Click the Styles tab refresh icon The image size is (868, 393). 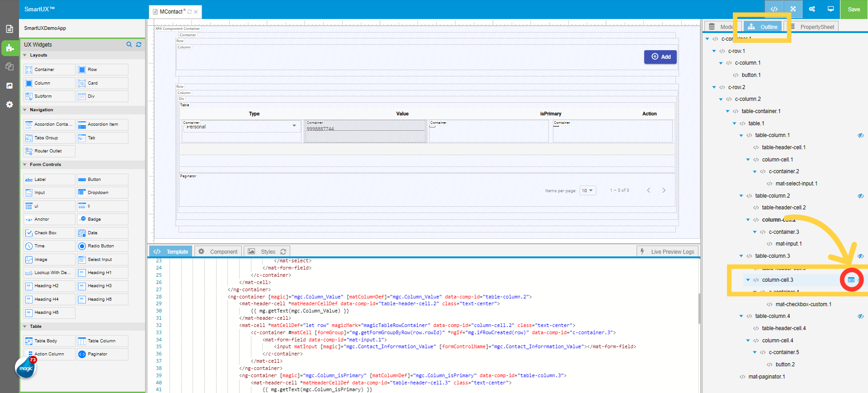coord(283,251)
